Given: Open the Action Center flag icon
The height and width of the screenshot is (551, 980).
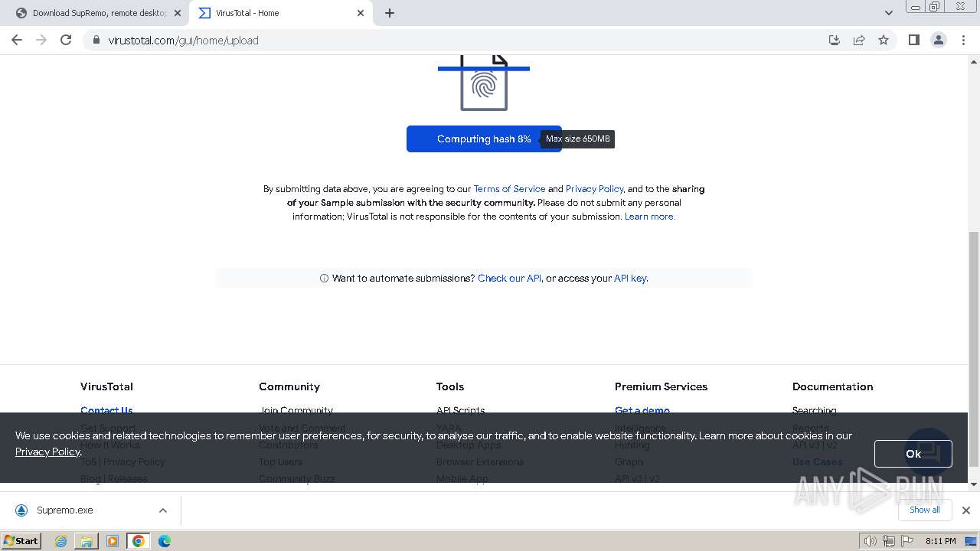Looking at the screenshot, I should (x=906, y=541).
